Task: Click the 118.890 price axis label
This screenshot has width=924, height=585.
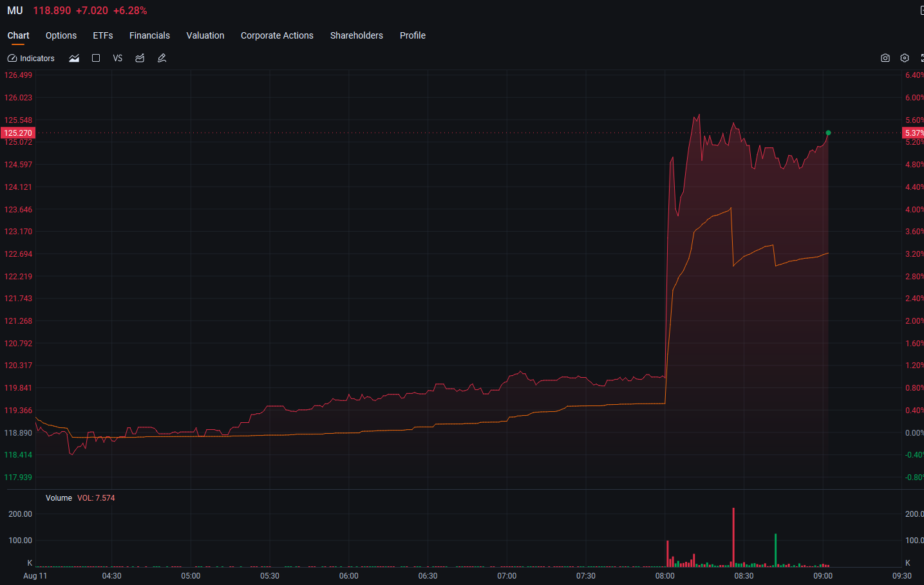Action: 18,433
